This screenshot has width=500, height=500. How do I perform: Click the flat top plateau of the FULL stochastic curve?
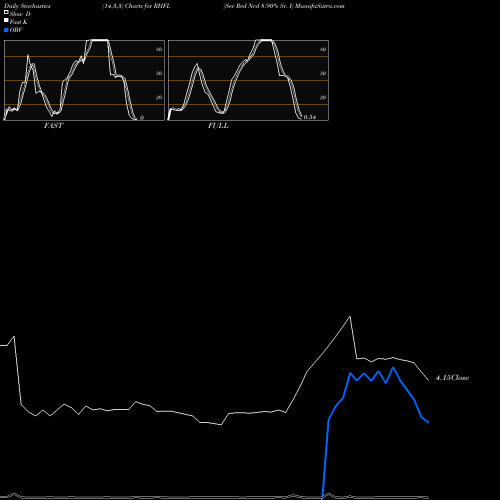pyautogui.click(x=266, y=40)
